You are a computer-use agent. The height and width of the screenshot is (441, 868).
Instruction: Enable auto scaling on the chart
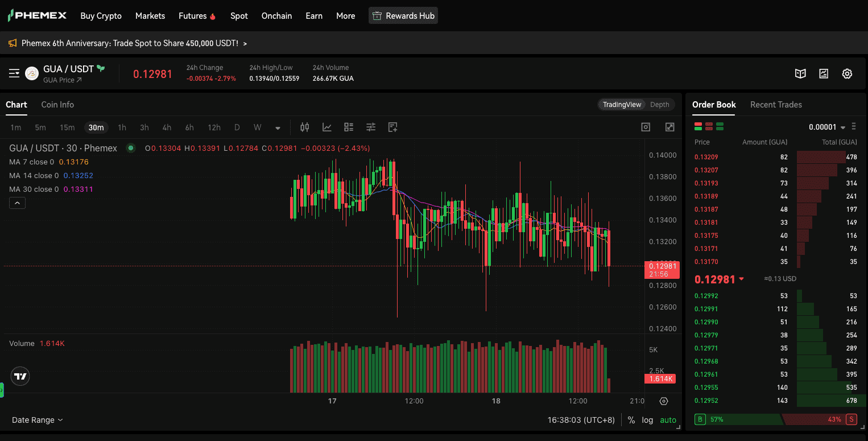tap(668, 420)
